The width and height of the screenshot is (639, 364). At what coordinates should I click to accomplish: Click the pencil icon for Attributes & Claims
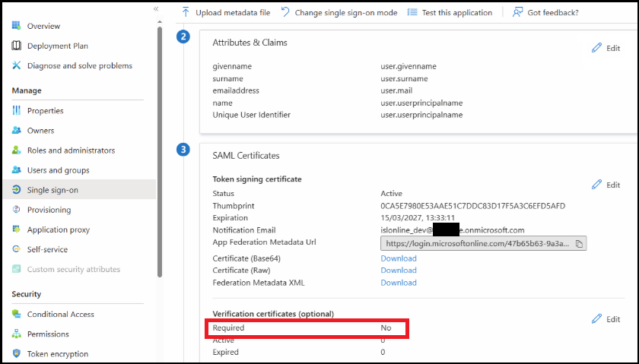pyautogui.click(x=596, y=48)
